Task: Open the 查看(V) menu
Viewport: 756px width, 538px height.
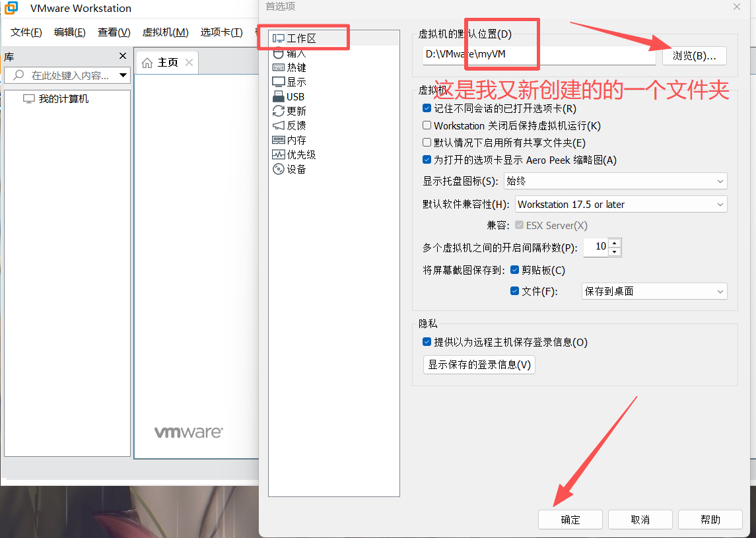Action: (114, 32)
